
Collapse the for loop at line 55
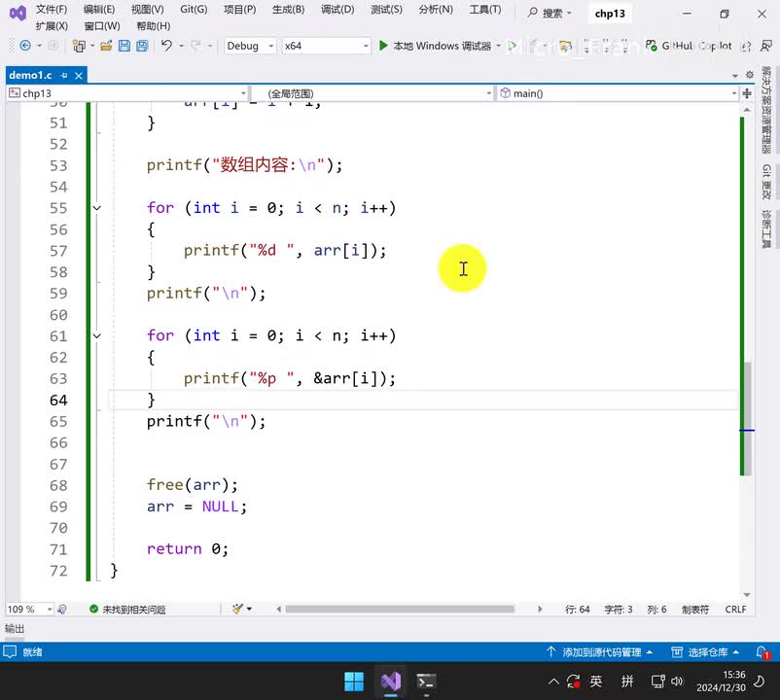point(97,208)
